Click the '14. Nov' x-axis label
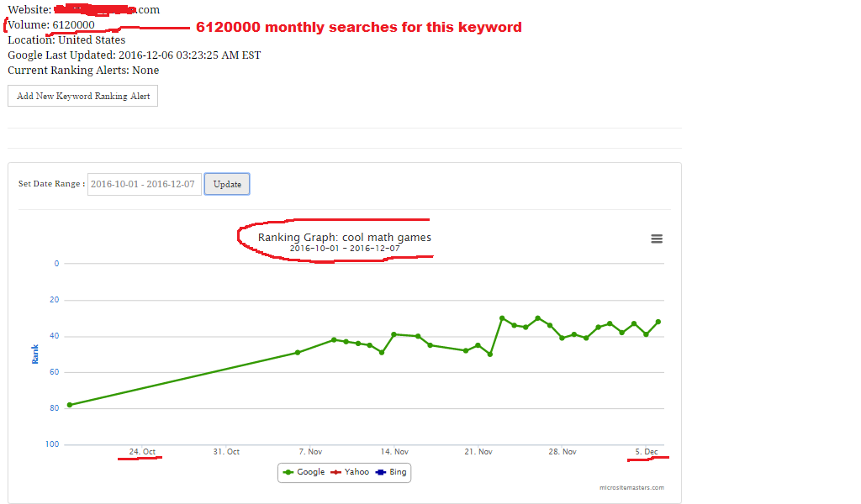This screenshot has width=861, height=504. (x=394, y=452)
